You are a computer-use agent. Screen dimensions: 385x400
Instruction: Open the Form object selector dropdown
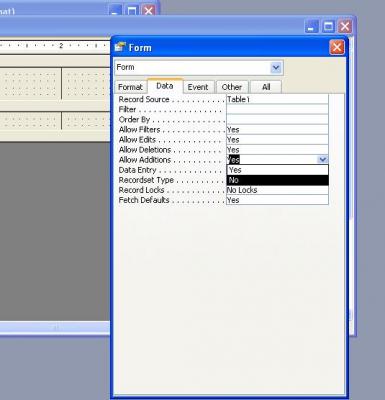click(276, 68)
